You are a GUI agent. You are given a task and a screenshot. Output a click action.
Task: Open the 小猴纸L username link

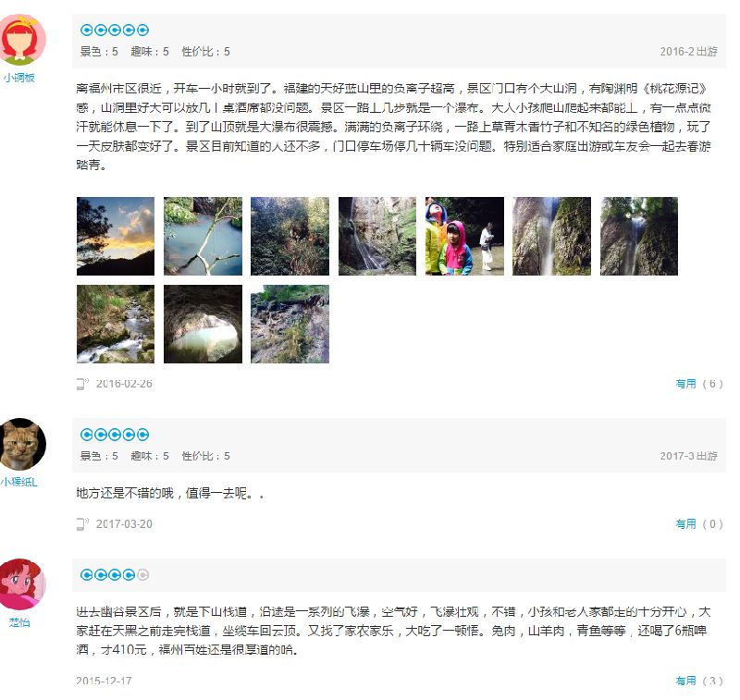click(18, 482)
